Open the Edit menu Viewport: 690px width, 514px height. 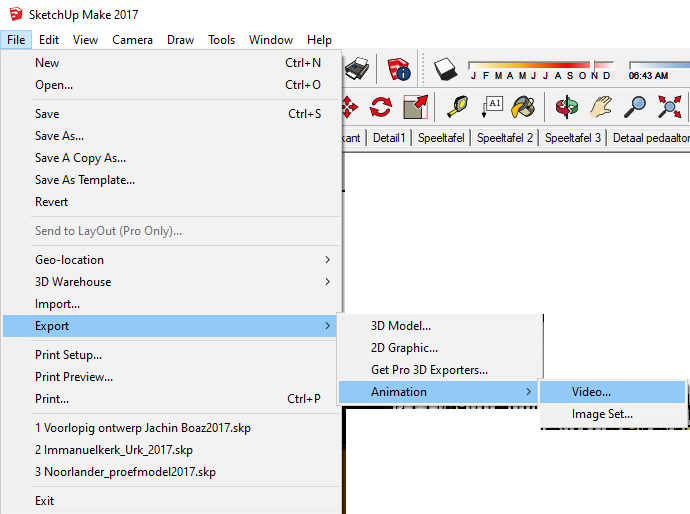(49, 40)
